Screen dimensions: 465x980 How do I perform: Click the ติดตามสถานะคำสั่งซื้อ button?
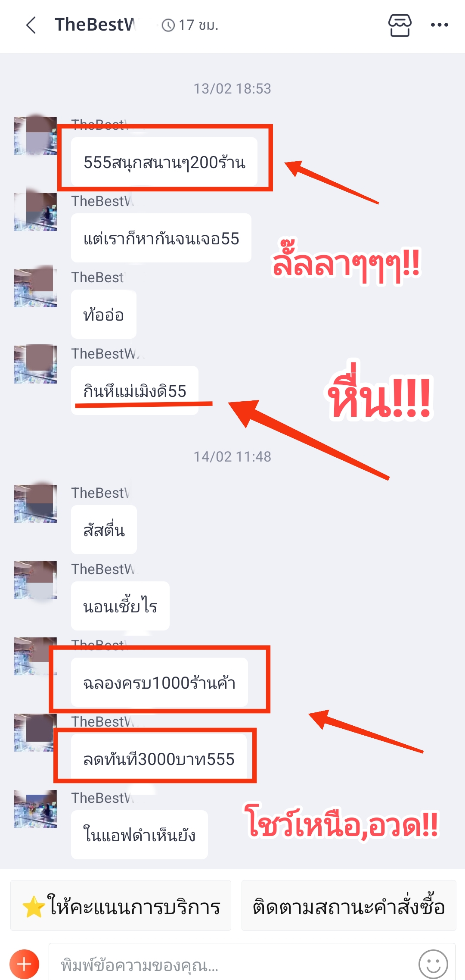[349, 905]
